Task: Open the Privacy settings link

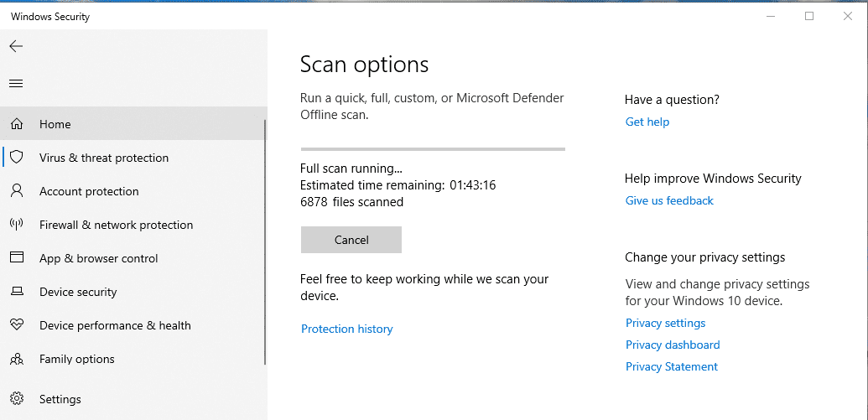Action: 665,323
